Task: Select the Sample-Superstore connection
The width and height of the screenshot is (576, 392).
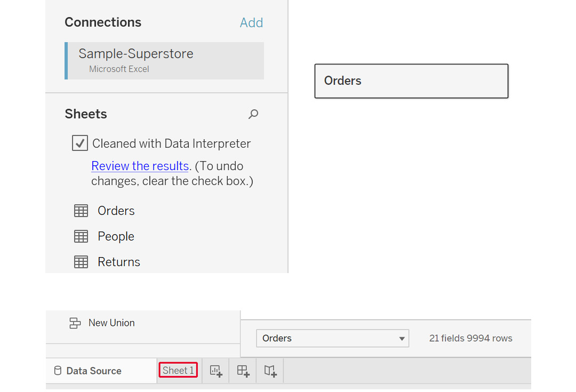Action: click(x=164, y=61)
